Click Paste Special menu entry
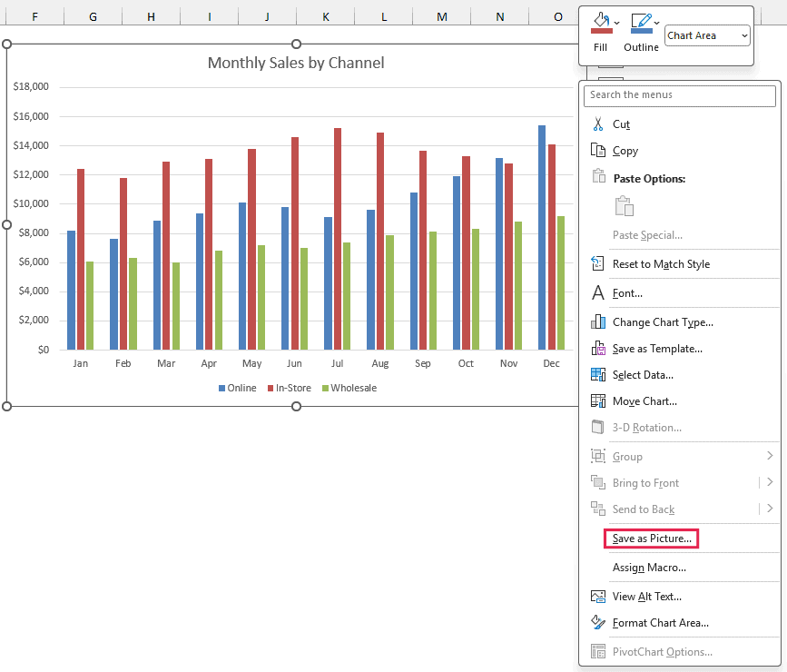Viewport: 787px width, 672px height. pyautogui.click(x=647, y=235)
